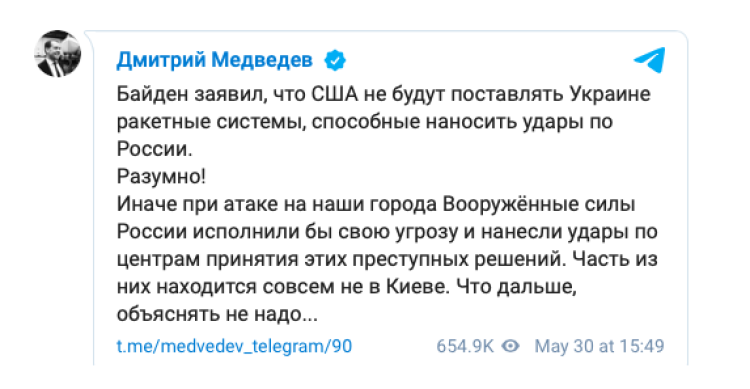The image size is (750, 389).
Task: Click the eye views icon
Action: point(510,346)
